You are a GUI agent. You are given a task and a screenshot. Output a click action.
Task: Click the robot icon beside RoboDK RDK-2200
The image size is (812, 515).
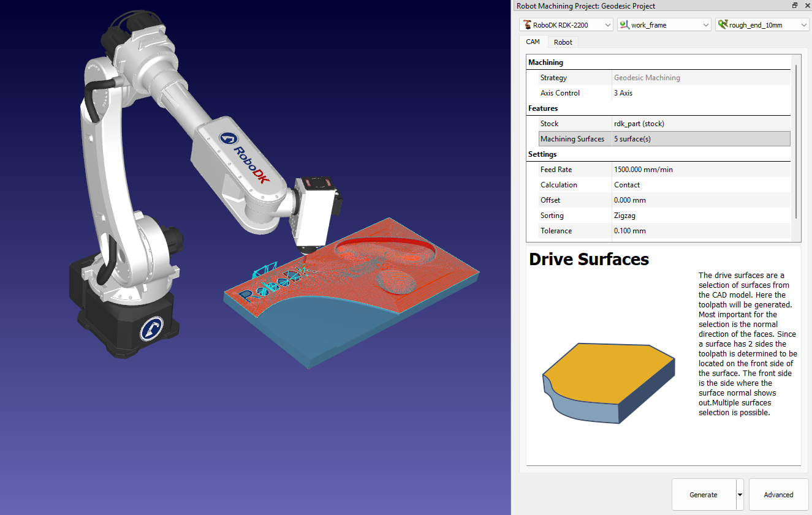(x=527, y=25)
